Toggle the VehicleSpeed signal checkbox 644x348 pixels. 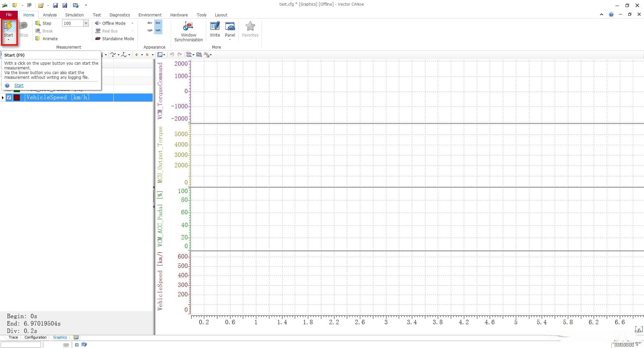[9, 98]
